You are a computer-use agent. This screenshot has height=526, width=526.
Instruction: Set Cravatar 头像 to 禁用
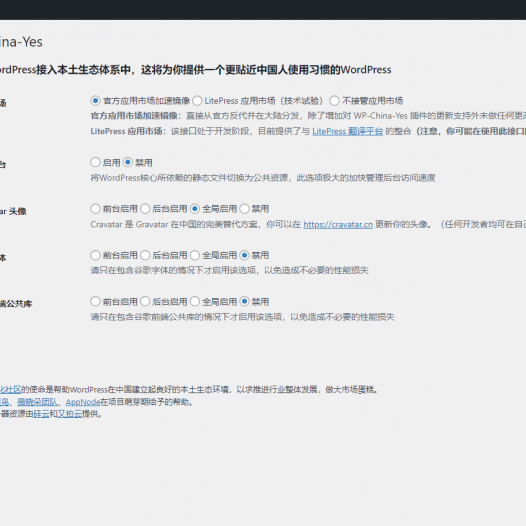(245, 209)
